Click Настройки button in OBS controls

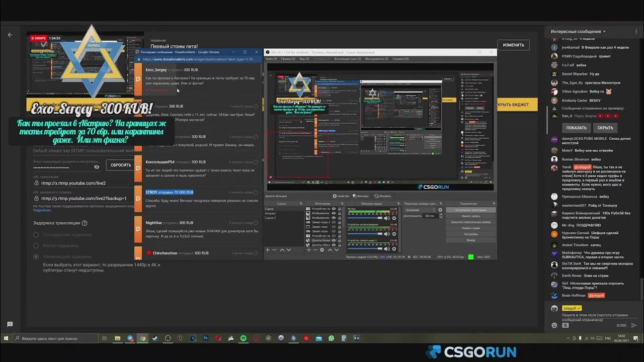point(470,234)
